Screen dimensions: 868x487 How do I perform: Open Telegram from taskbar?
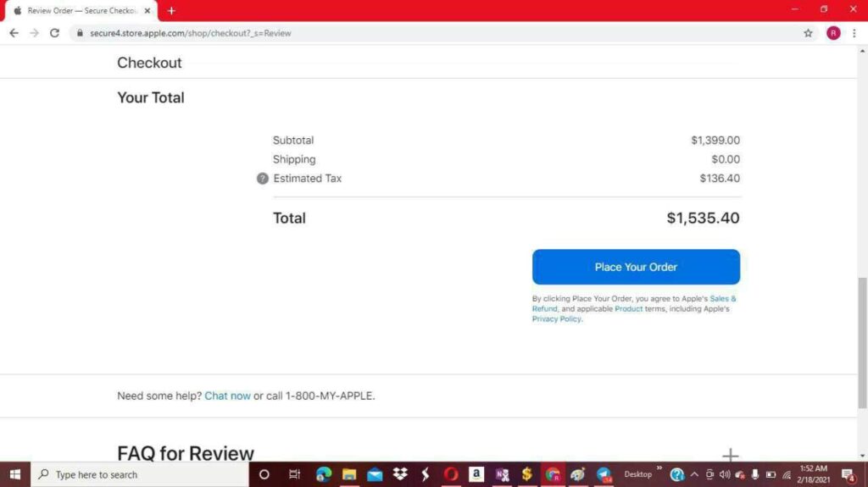604,474
